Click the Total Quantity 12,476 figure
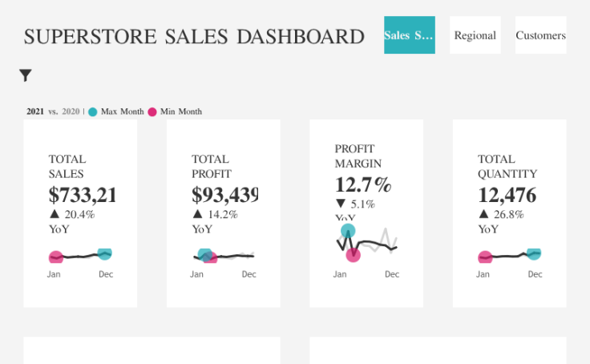The height and width of the screenshot is (364, 590). pyautogui.click(x=507, y=195)
